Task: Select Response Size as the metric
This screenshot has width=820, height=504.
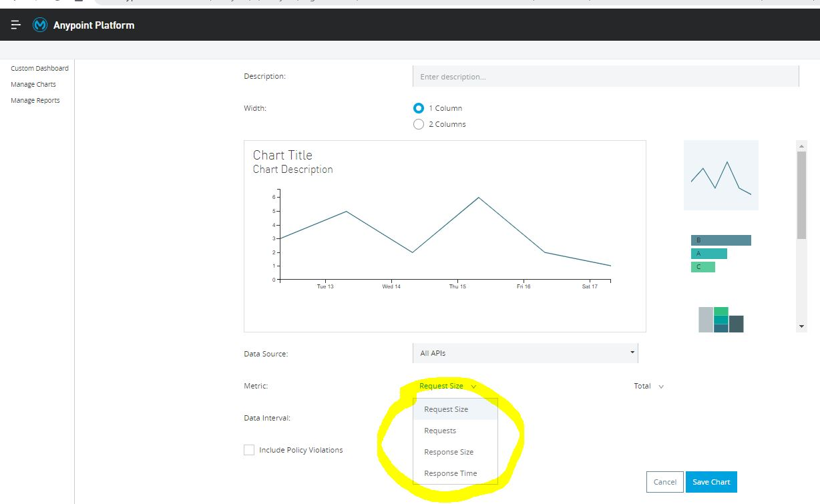Action: pyautogui.click(x=449, y=452)
